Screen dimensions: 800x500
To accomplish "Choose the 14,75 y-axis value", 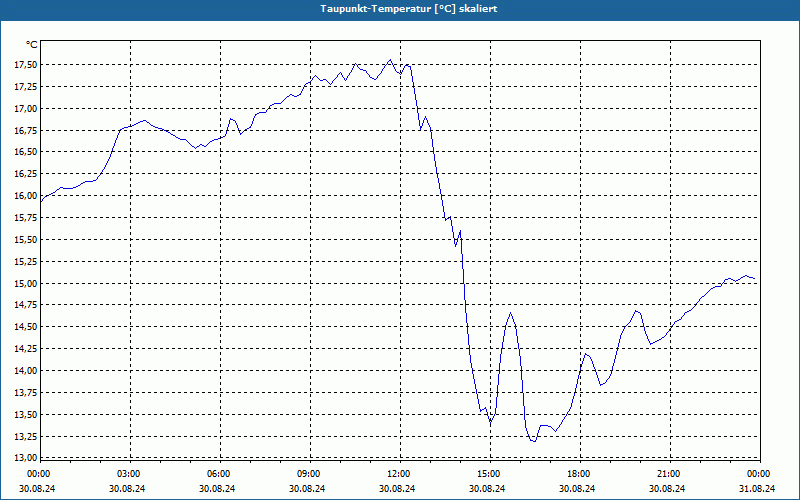I will pyautogui.click(x=26, y=305).
